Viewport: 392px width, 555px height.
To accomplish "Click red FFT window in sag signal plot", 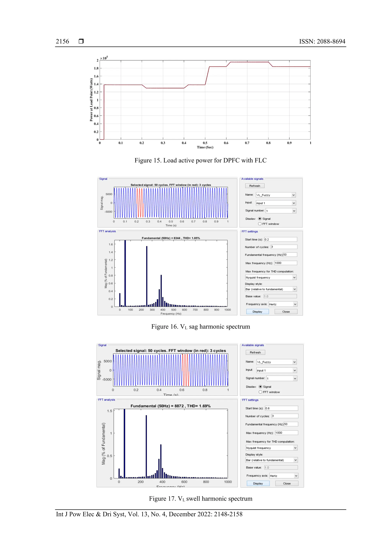I will (140, 202).
